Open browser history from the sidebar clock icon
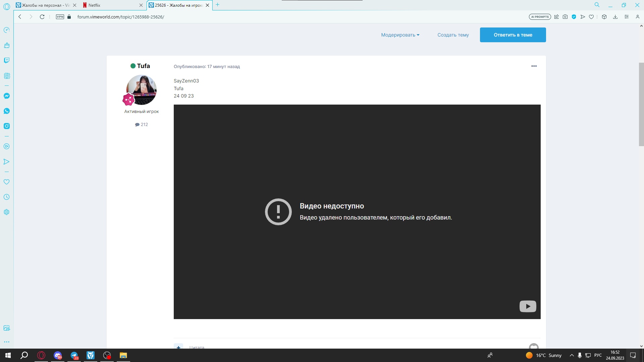The width and height of the screenshot is (644, 362). [7, 197]
